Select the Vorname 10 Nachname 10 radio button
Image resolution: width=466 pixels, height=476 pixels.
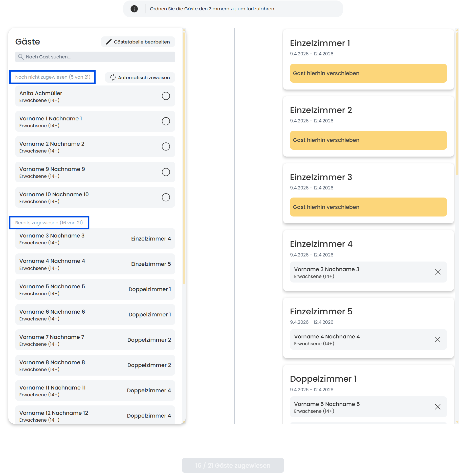[166, 197]
